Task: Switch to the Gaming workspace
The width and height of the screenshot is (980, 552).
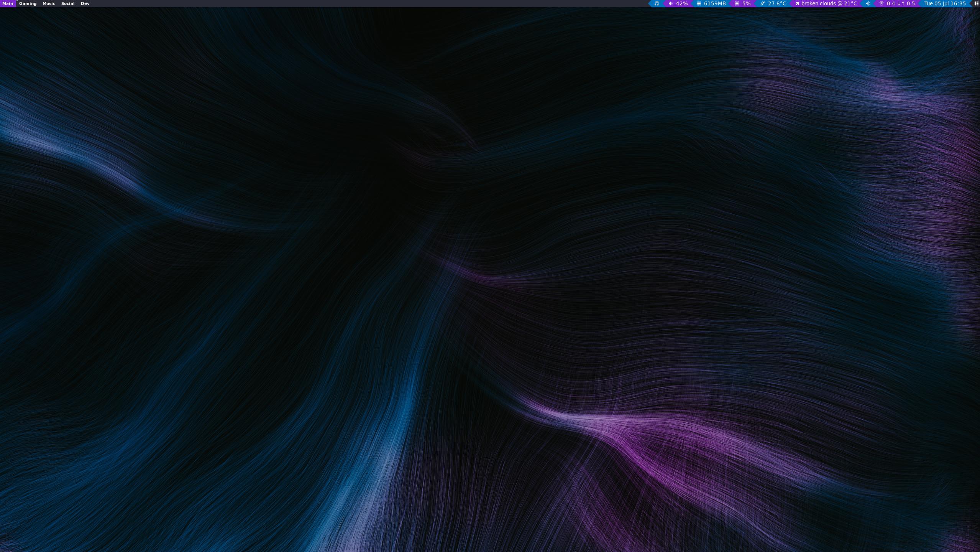Action: [x=28, y=3]
